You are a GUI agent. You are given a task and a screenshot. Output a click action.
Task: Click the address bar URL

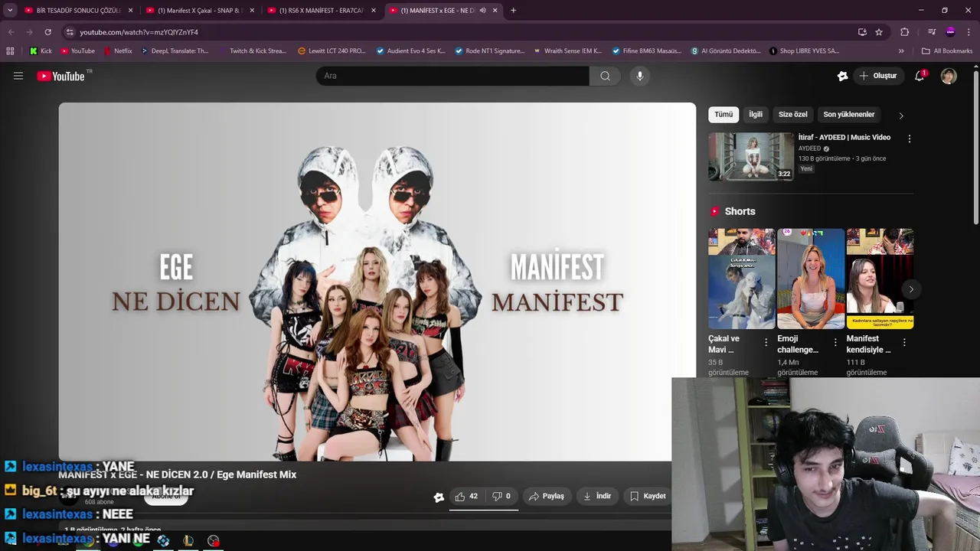139,32
